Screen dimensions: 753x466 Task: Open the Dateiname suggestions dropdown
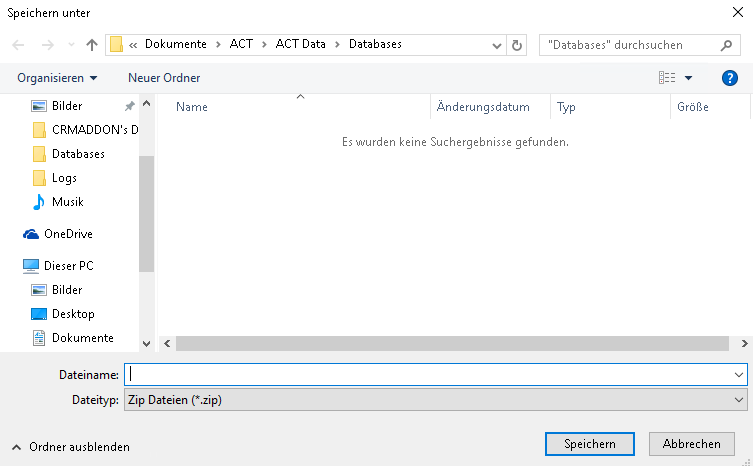[739, 375]
